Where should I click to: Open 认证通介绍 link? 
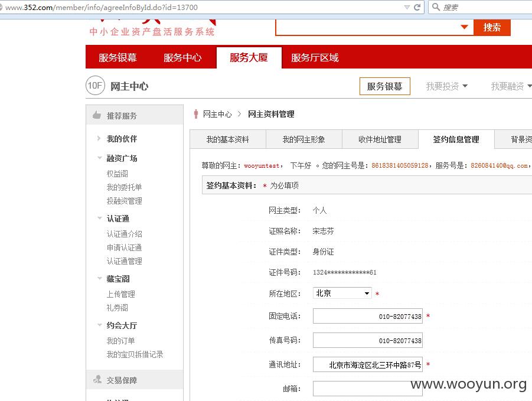(x=124, y=234)
